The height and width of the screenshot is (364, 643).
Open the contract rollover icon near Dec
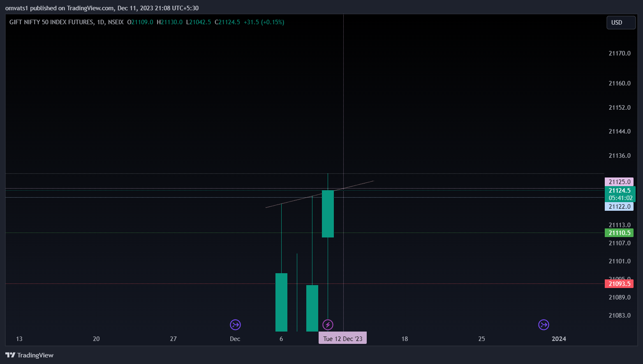coord(235,325)
